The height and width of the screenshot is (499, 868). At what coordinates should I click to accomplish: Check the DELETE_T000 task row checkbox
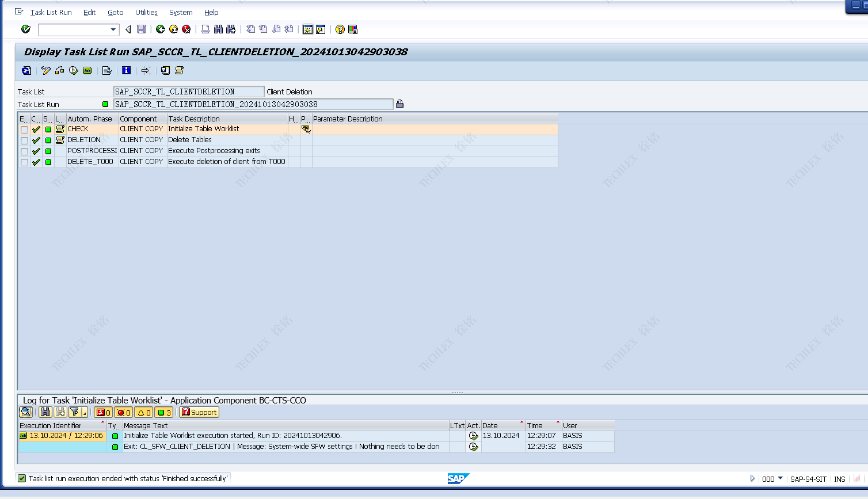pyautogui.click(x=24, y=162)
